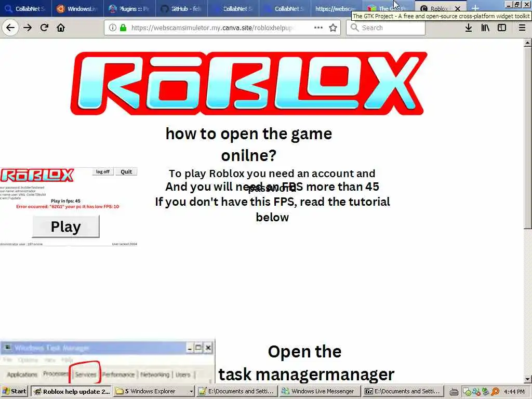Open a new tab with plus icon
Screen dimensions: 532x399
tap(475, 8)
